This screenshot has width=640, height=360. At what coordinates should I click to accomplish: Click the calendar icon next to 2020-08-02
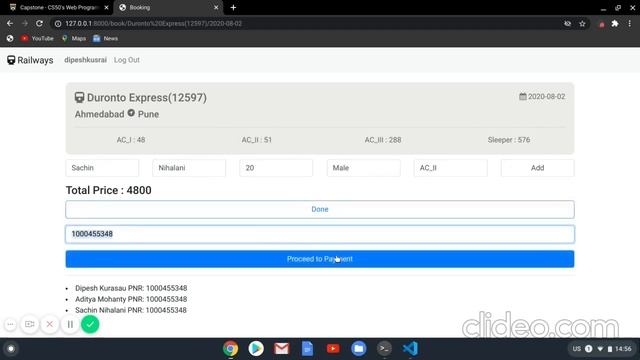click(x=522, y=97)
